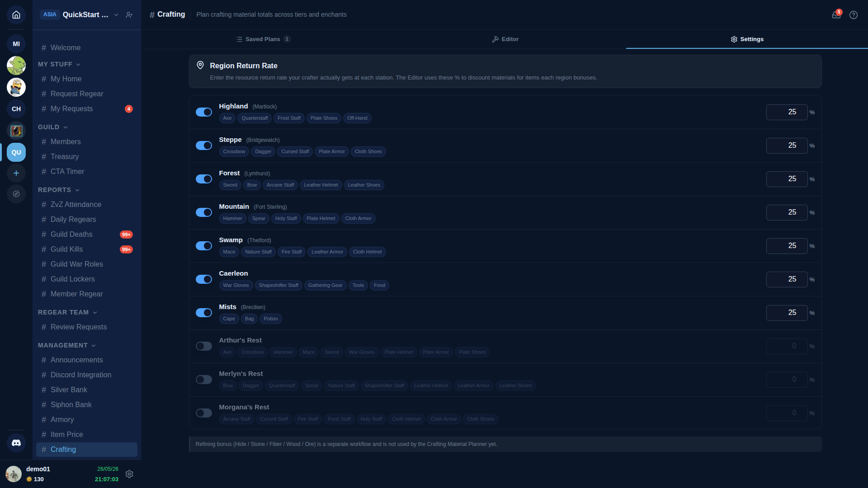Select the CH server avatar
868x488 pixels.
click(x=16, y=109)
